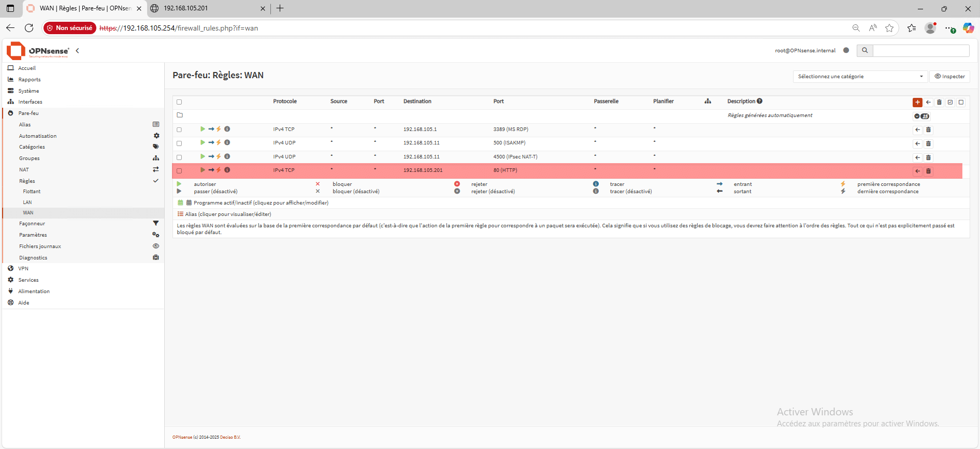Image resolution: width=980 pixels, height=449 pixels.
Task: Click the Inspecter button
Action: (949, 76)
